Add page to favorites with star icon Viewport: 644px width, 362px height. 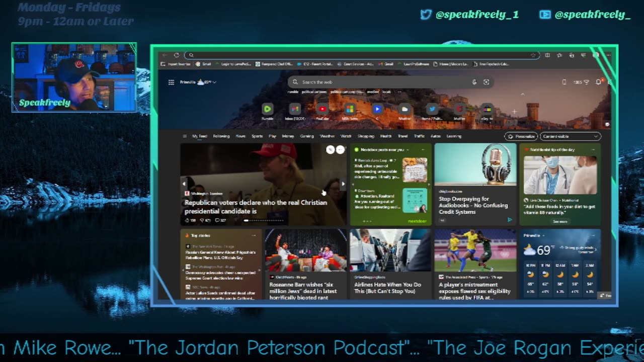click(x=533, y=55)
